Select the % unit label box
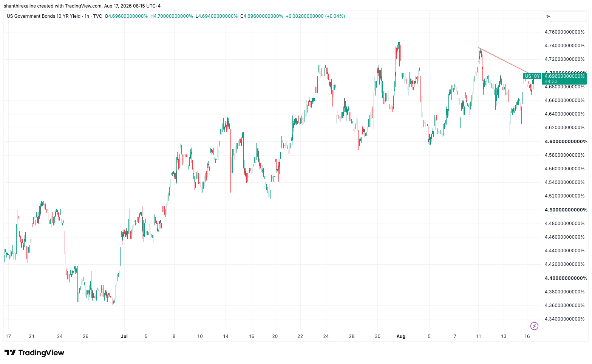 pos(565,17)
